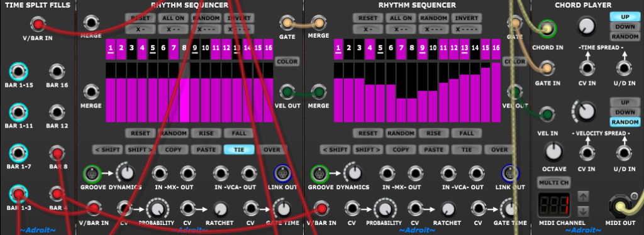Click the green GROOVE socket on left sequencer

(91, 174)
